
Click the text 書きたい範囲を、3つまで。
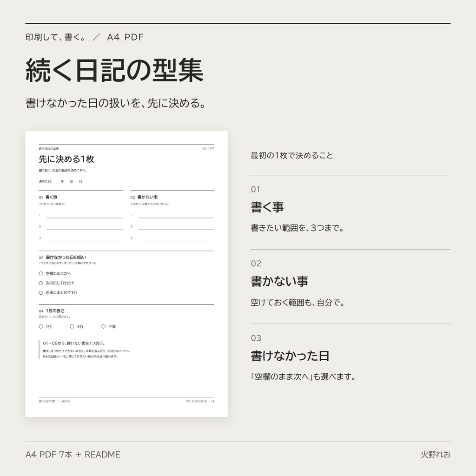[x=297, y=228]
